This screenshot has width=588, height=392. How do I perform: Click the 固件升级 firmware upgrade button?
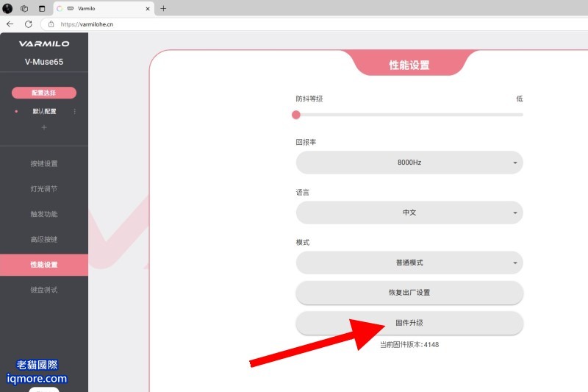point(409,323)
